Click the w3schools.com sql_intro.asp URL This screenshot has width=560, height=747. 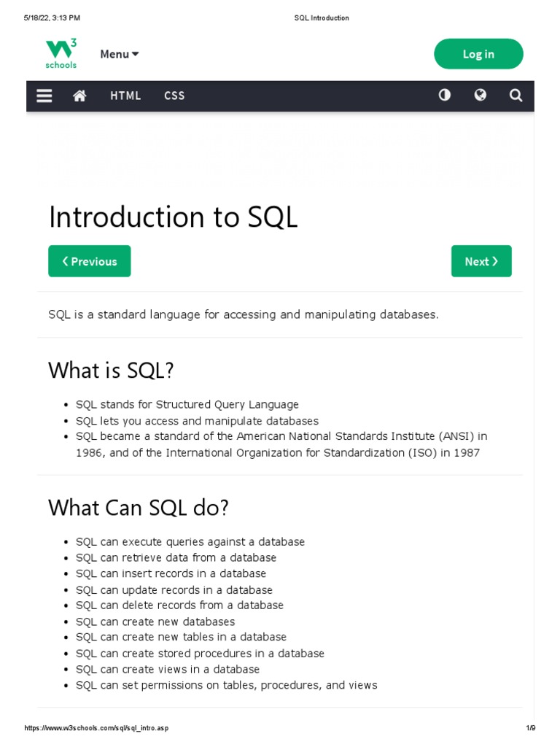pos(96,728)
